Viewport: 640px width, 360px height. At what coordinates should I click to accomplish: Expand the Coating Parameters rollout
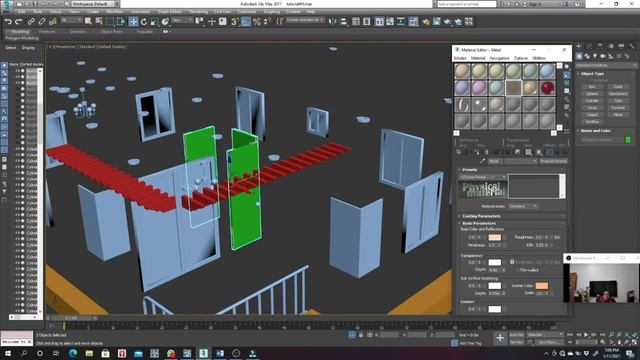click(481, 216)
